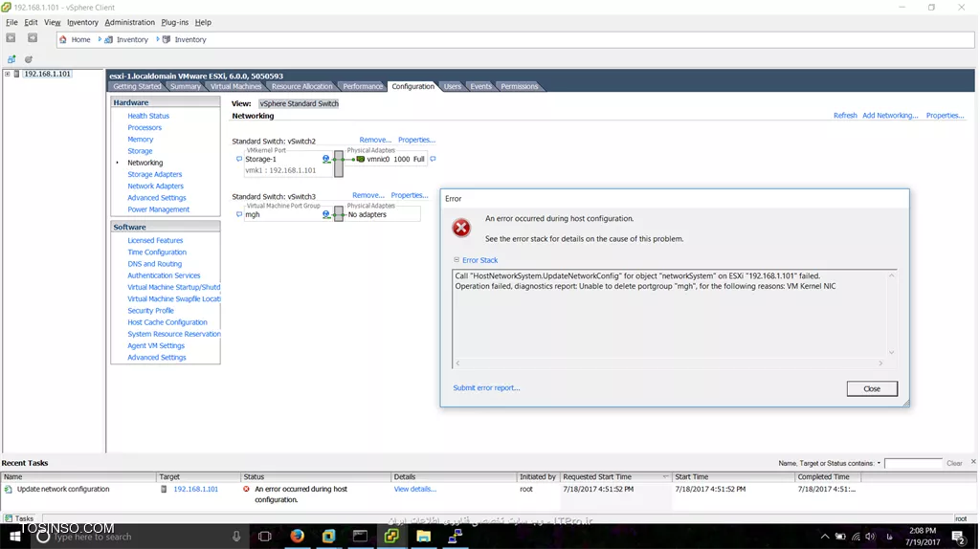
Task: Click Submit error report link
Action: click(x=486, y=388)
